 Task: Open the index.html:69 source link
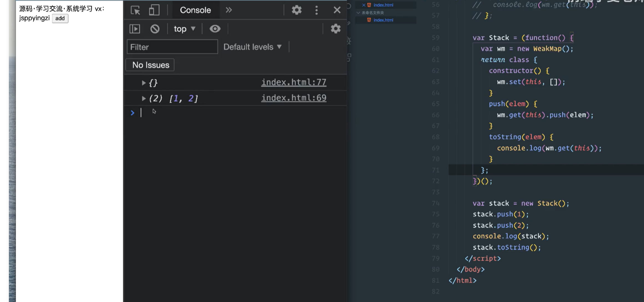click(x=294, y=98)
